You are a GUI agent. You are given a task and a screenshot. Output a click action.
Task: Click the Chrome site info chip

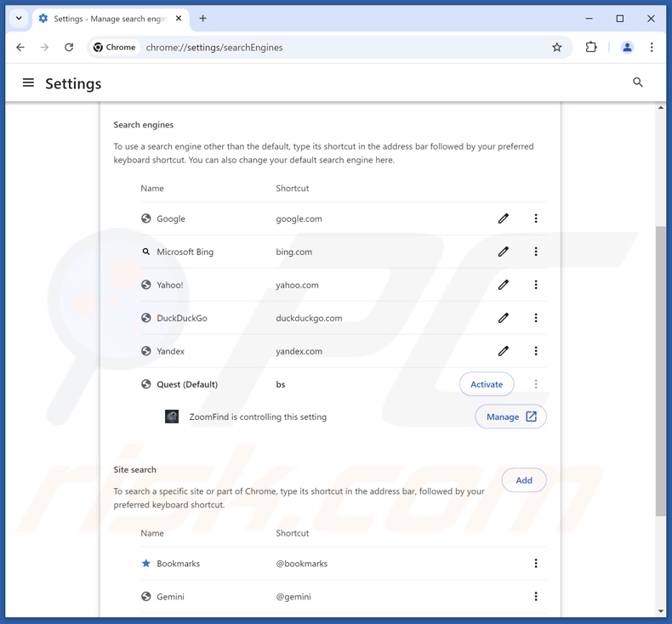coord(115,47)
